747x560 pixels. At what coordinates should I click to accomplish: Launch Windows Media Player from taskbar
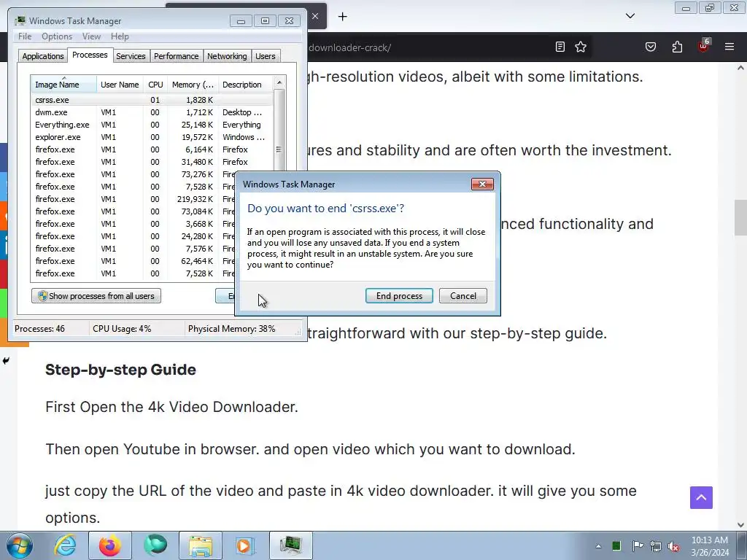click(246, 545)
